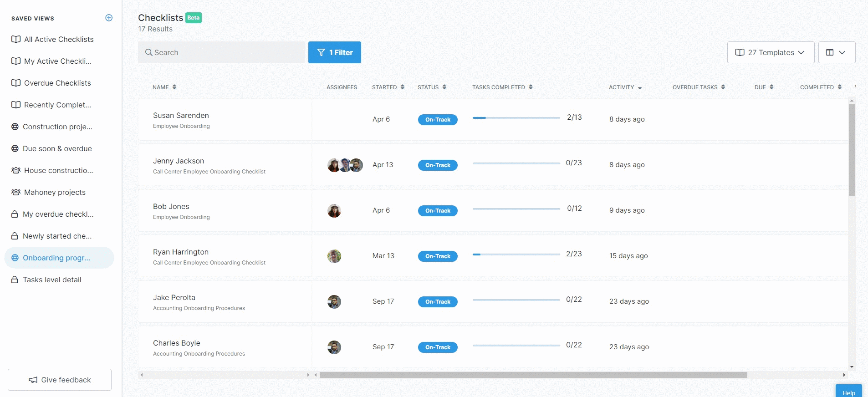
Task: Toggle Activity column sort order
Action: click(x=639, y=87)
